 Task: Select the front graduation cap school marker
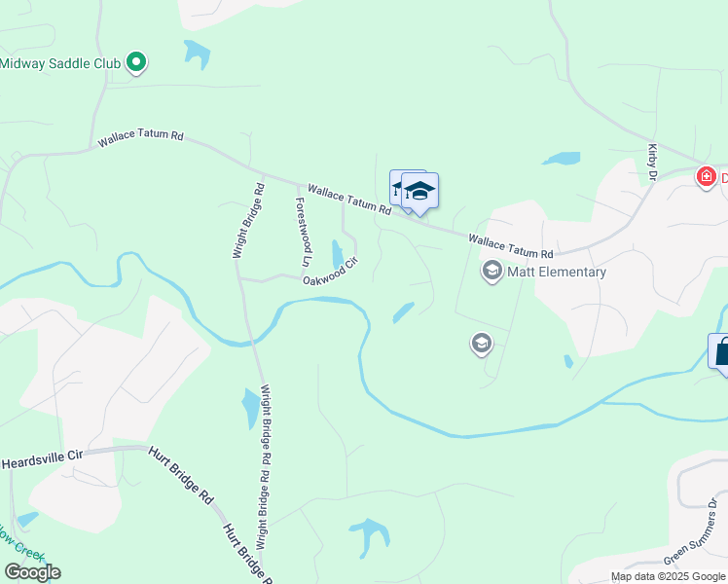click(x=419, y=193)
